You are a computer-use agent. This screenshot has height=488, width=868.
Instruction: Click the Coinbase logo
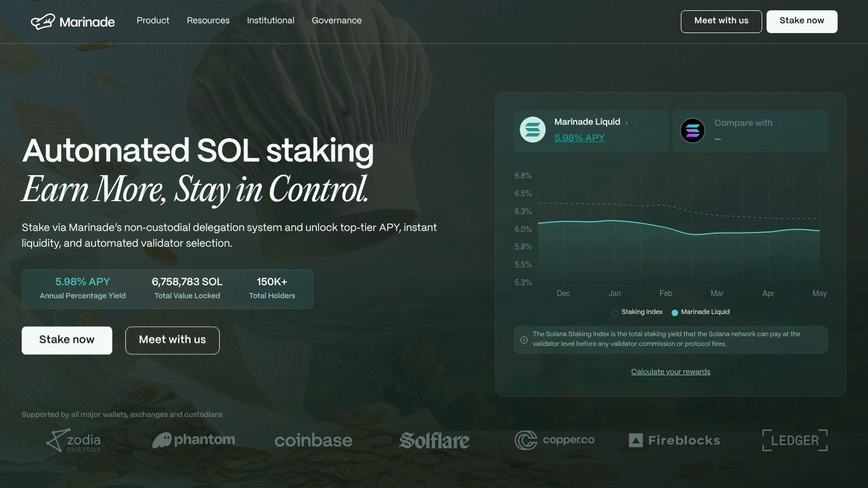314,440
